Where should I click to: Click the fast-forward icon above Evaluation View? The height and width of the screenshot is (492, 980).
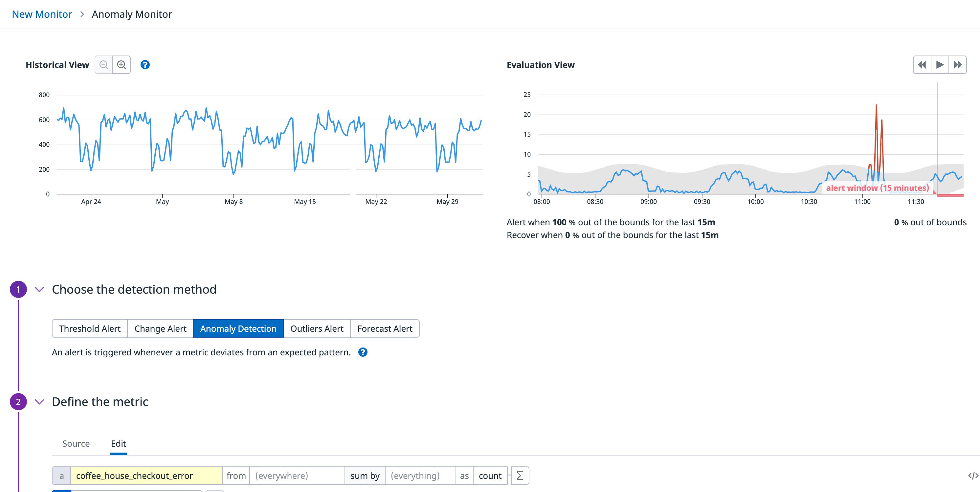click(x=958, y=65)
